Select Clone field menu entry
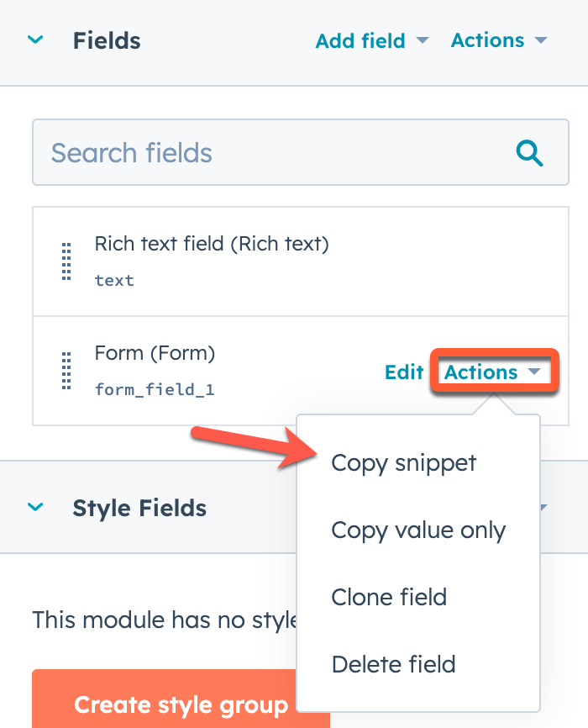Screen dimensions: 588x728 click(x=389, y=598)
